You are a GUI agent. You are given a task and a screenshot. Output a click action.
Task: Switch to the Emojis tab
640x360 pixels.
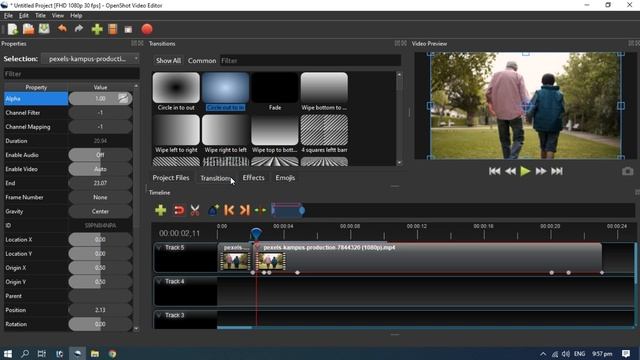[x=285, y=178]
